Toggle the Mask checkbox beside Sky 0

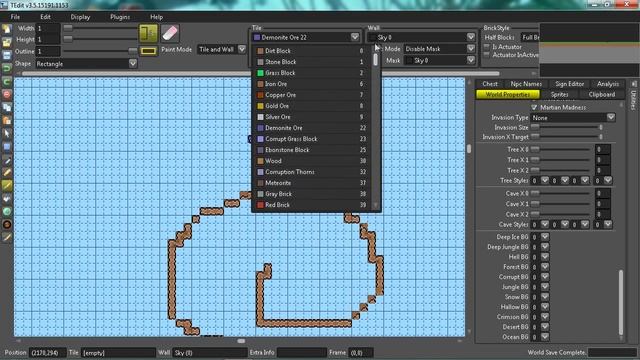(409, 60)
